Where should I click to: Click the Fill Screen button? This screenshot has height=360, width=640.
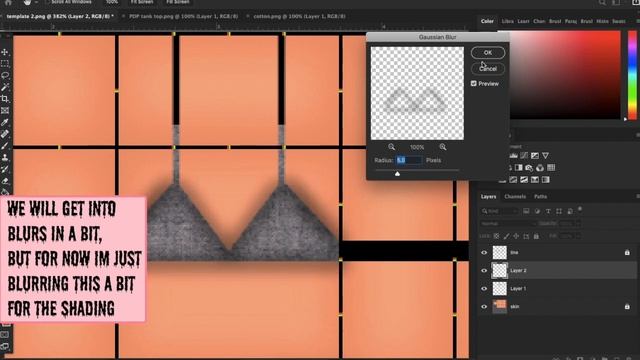pos(178,2)
